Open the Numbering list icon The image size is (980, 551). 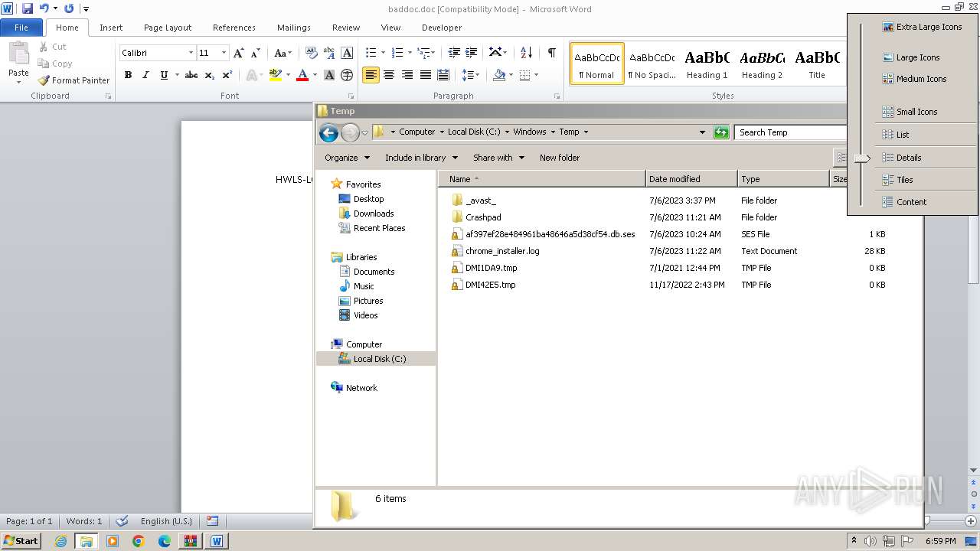[397, 53]
